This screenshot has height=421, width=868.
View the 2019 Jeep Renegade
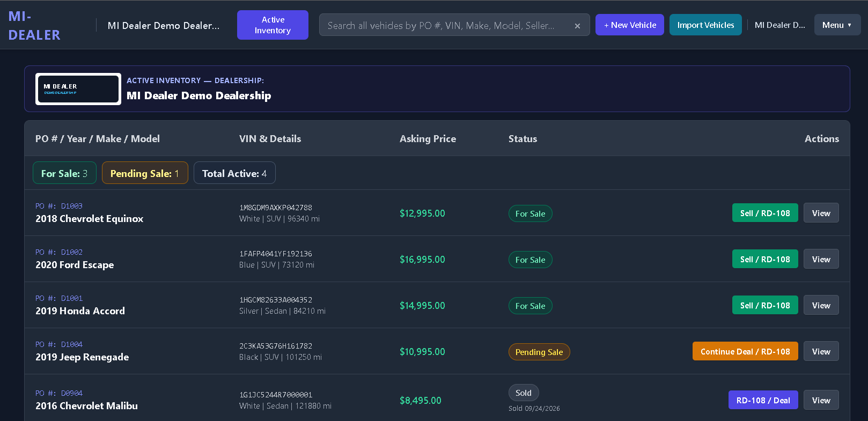pos(821,351)
